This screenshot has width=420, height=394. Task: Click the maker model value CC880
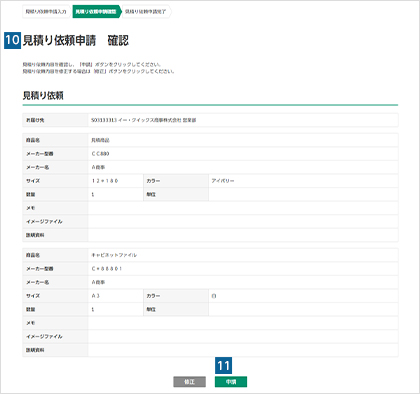tap(100, 154)
